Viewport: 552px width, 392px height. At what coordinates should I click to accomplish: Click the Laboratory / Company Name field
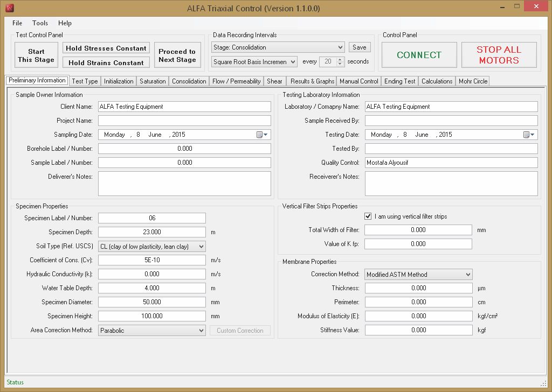[x=451, y=107]
